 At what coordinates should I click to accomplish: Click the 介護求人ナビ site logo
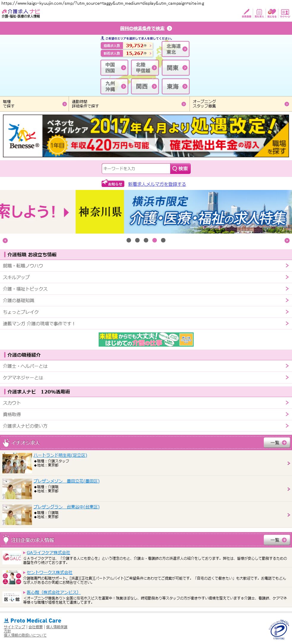tap(21, 13)
